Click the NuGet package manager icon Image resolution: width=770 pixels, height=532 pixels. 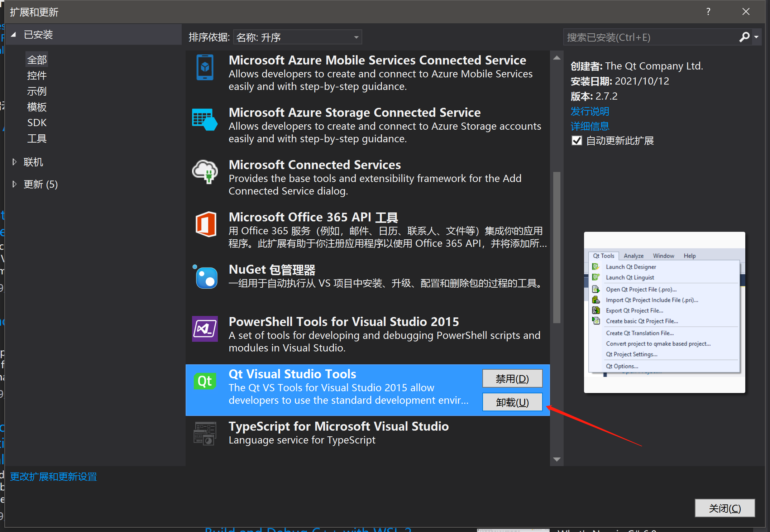pyautogui.click(x=205, y=277)
